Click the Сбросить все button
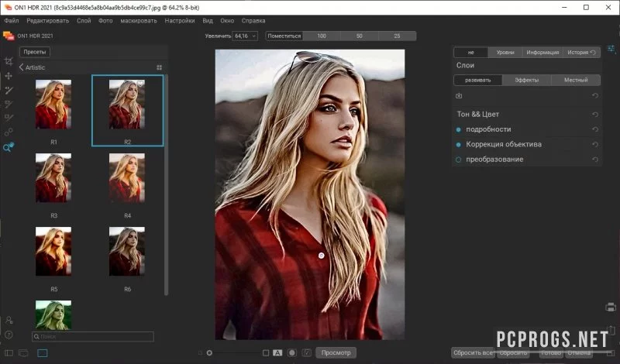The height and width of the screenshot is (364, 620). tap(473, 352)
